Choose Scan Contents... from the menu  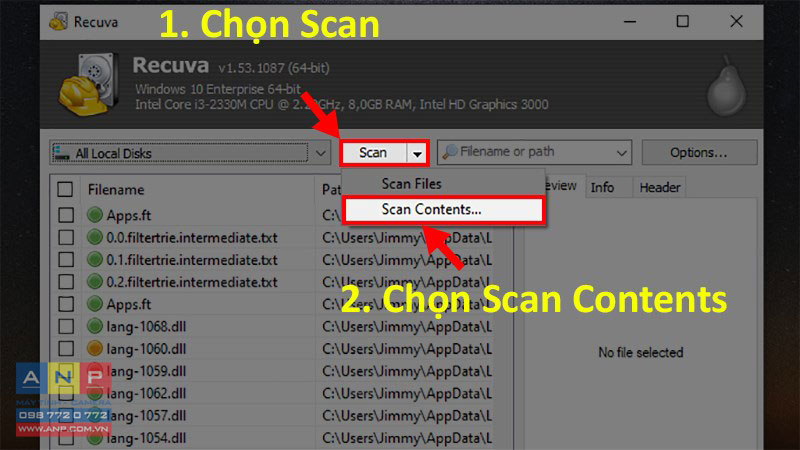pyautogui.click(x=444, y=210)
